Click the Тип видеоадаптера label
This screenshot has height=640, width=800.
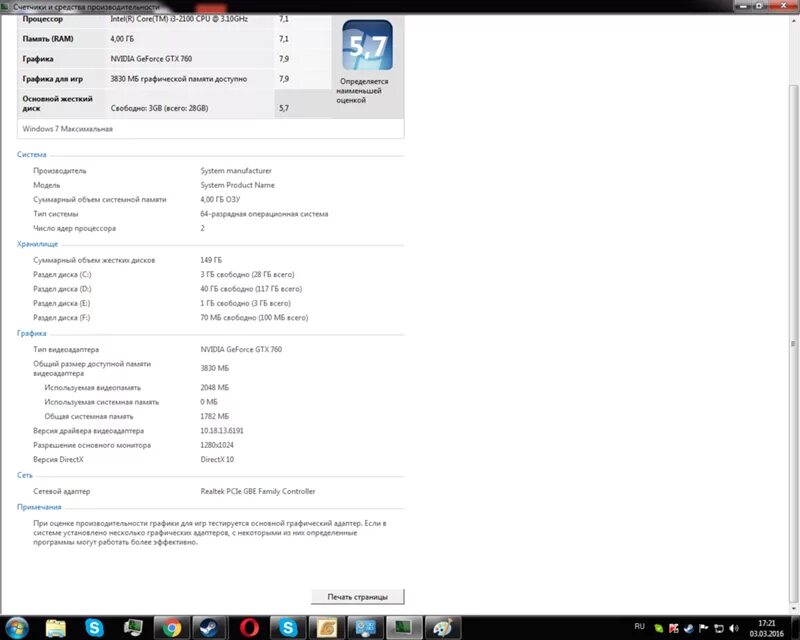pyautogui.click(x=66, y=350)
